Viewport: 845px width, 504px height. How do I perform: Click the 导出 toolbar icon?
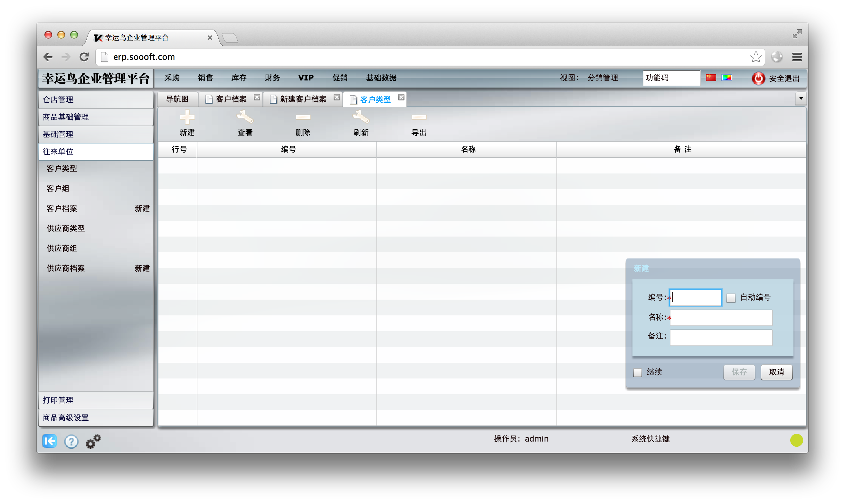coord(419,117)
